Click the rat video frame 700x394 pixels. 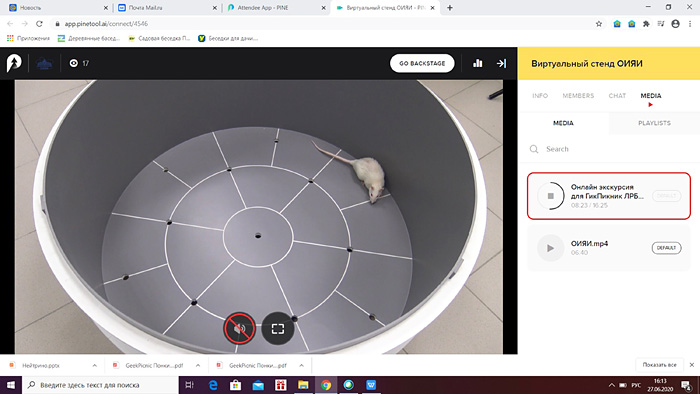[x=259, y=217]
